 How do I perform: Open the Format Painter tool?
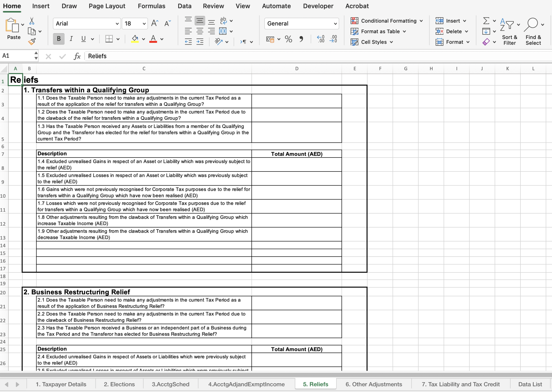(32, 41)
